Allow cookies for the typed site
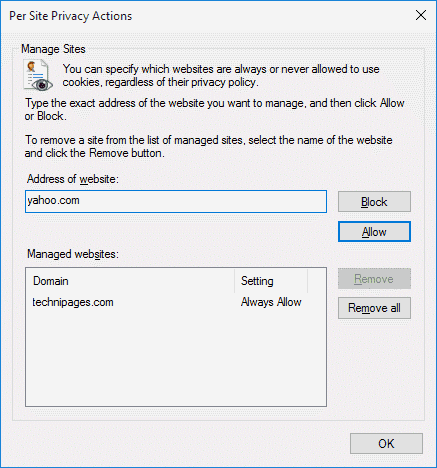437x468 pixels. pos(374,232)
